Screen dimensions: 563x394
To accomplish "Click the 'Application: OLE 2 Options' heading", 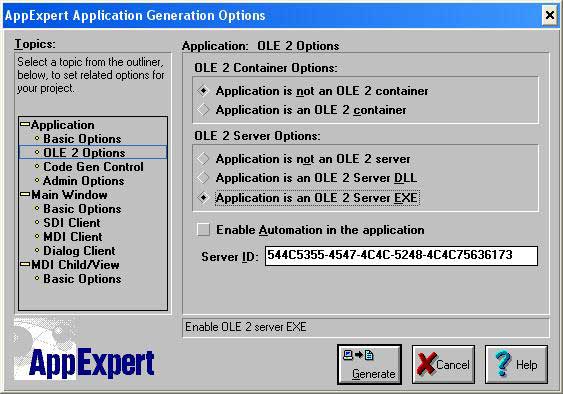I will [x=260, y=46].
